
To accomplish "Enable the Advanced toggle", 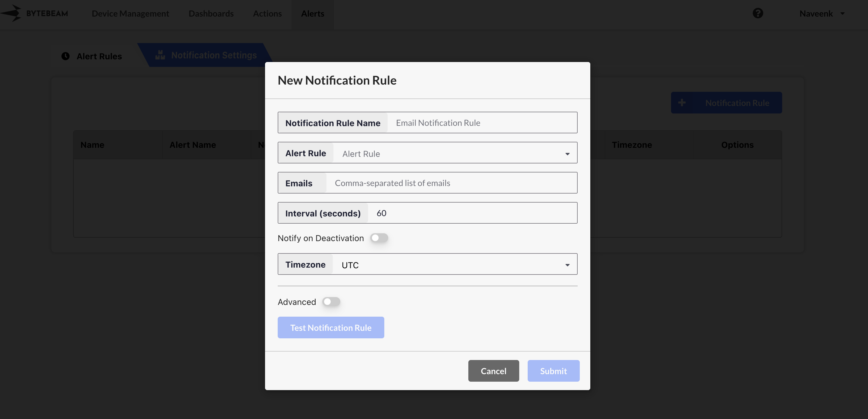I will pyautogui.click(x=331, y=302).
